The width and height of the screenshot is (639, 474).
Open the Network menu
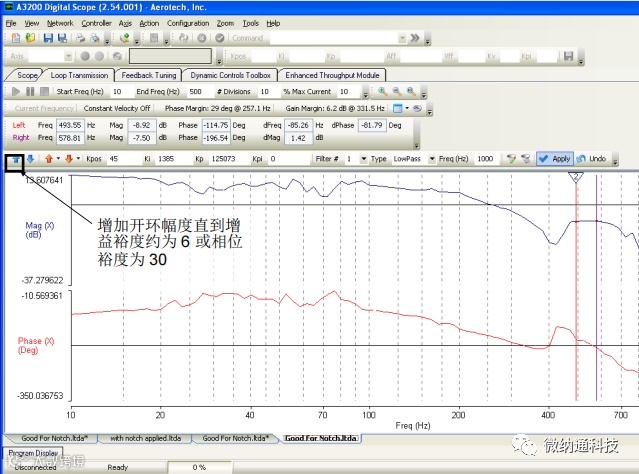[x=60, y=23]
